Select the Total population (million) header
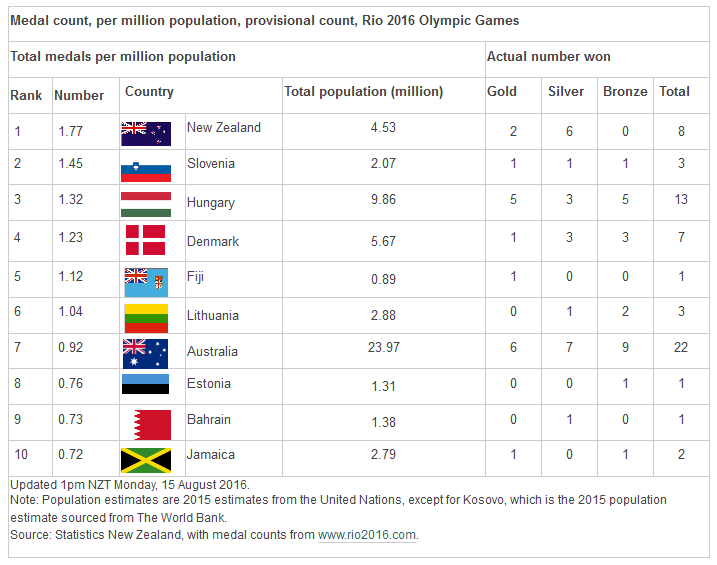This screenshot has width=717, height=565. (364, 91)
